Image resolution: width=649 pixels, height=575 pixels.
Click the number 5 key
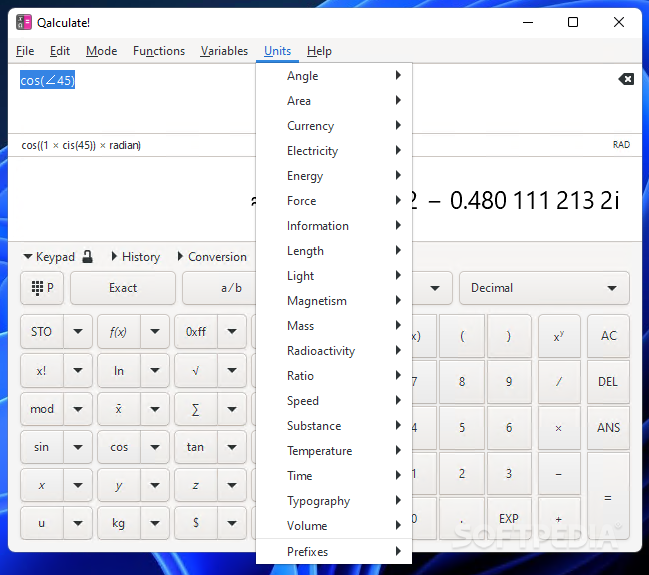pos(462,428)
